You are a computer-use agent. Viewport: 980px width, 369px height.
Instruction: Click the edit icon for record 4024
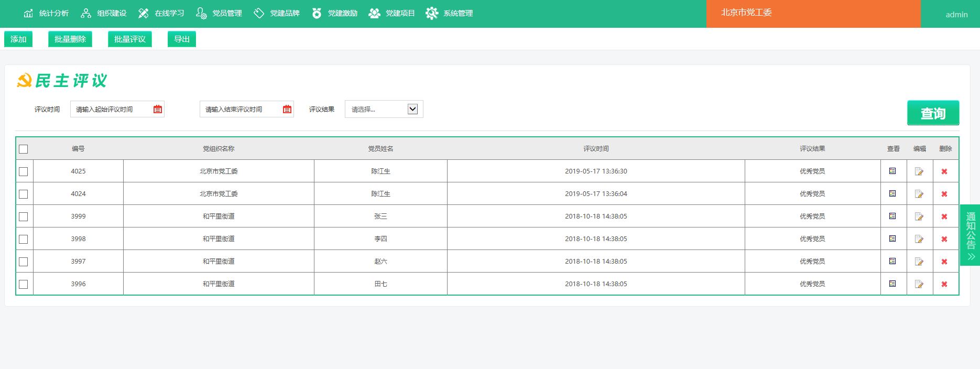(x=919, y=194)
